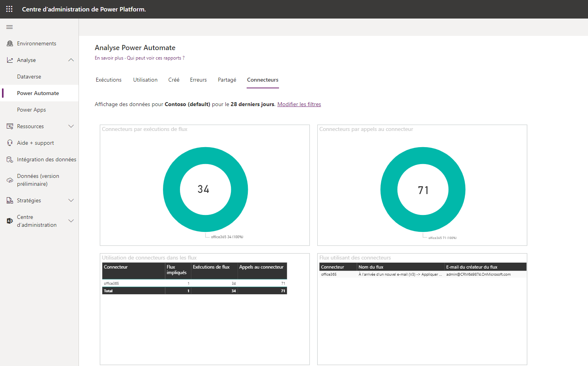This screenshot has height=366, width=588.
Task: Click the Environnements globe icon
Action: [x=10, y=43]
